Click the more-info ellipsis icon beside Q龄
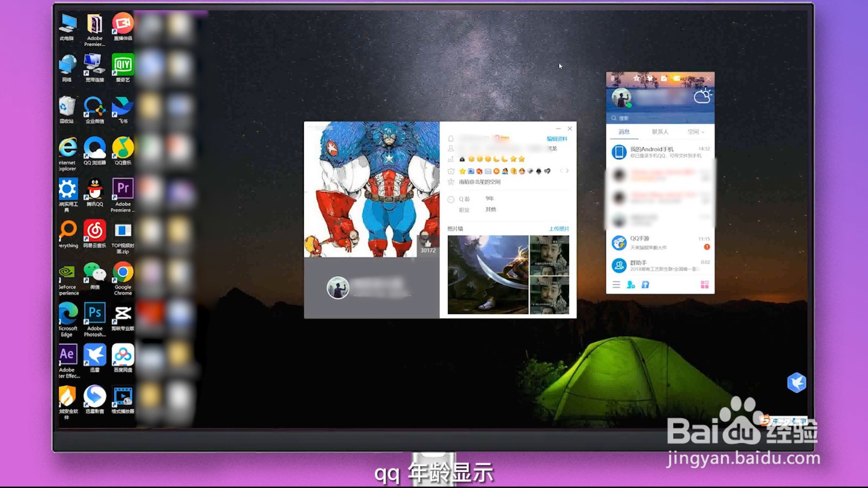This screenshot has width=868, height=488. (451, 200)
